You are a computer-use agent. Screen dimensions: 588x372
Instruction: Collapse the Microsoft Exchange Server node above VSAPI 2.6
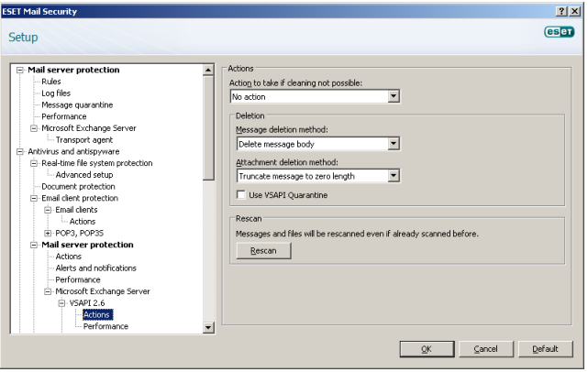pos(48,292)
